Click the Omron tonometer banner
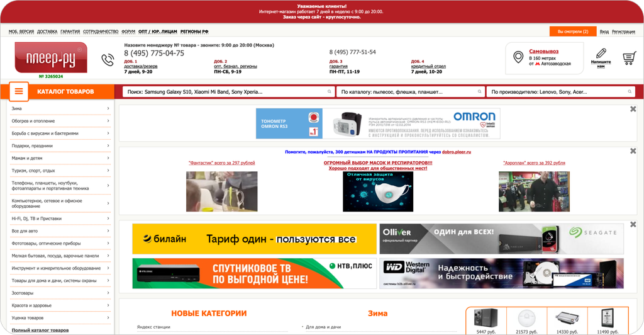Viewport: 644px width, 335px height. (x=378, y=123)
